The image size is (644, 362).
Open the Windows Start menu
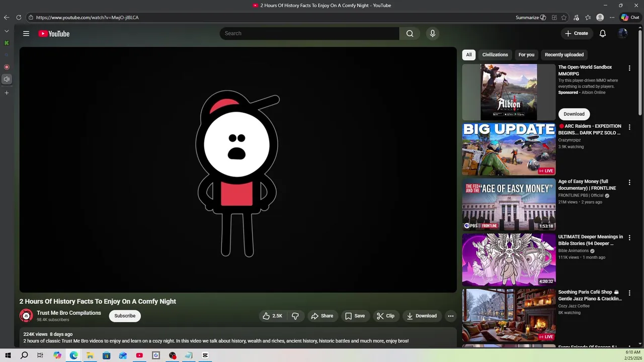(8, 355)
